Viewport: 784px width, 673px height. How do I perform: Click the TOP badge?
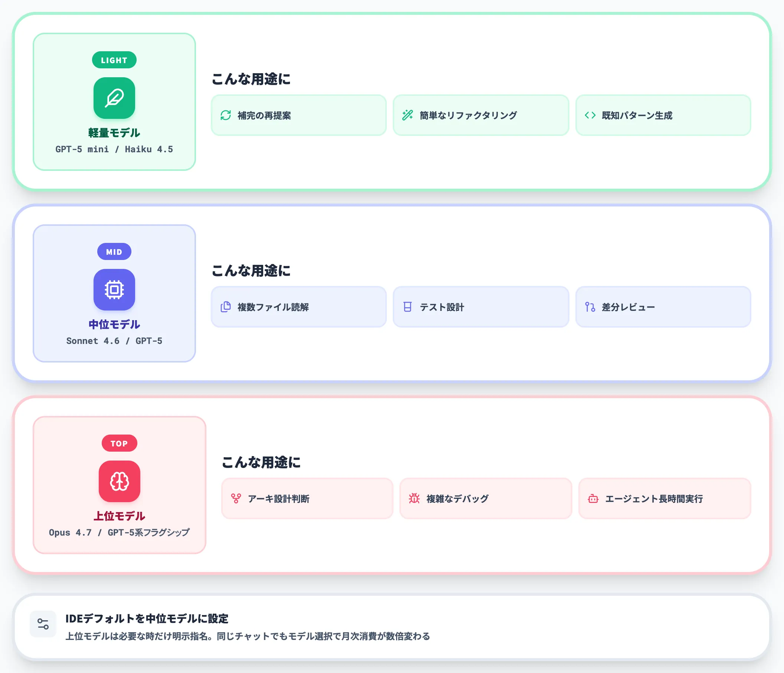120,443
